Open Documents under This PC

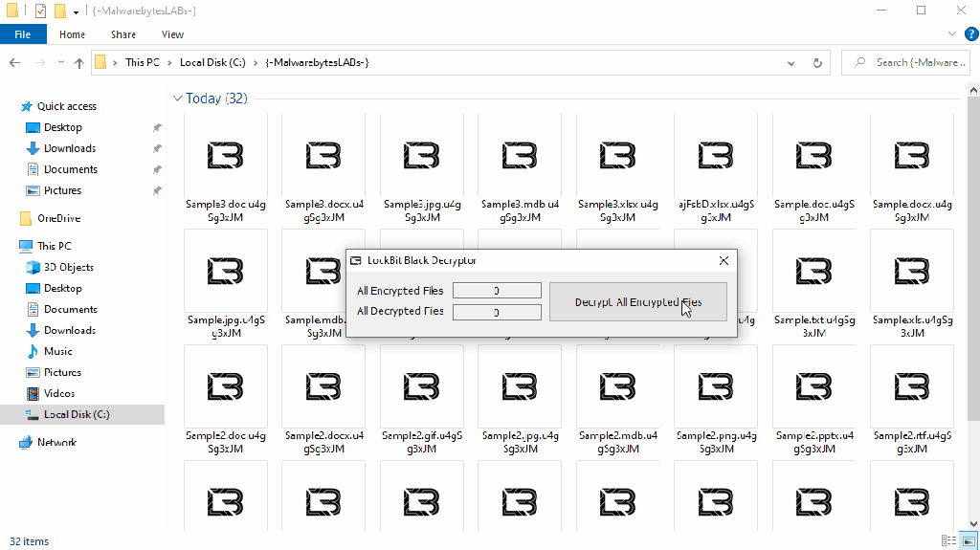tap(70, 309)
